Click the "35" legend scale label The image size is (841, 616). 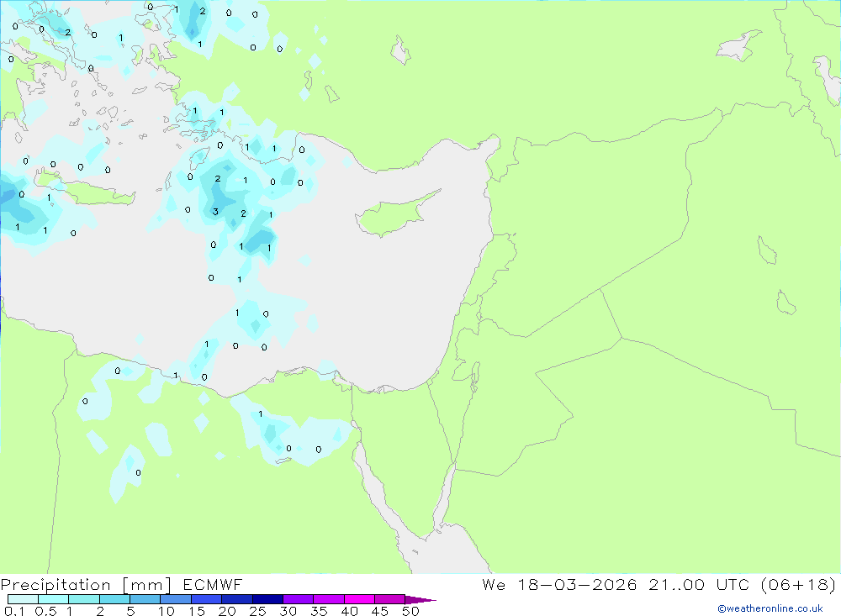(x=319, y=611)
